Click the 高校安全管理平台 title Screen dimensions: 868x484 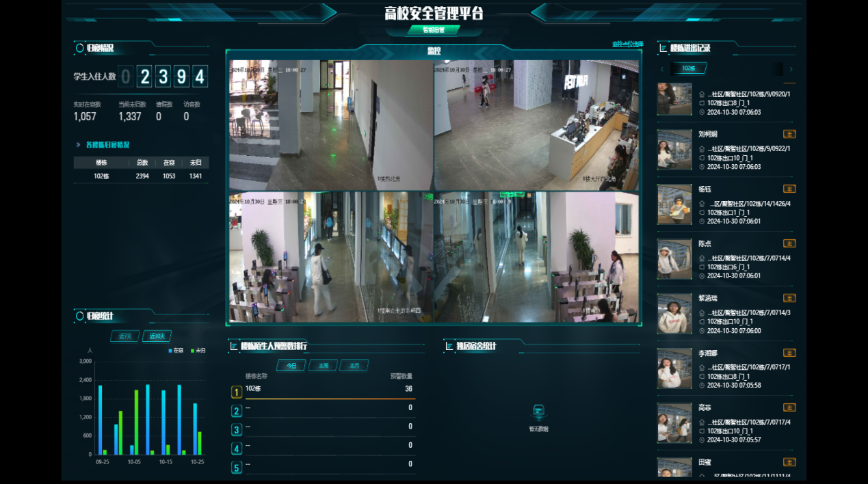(x=434, y=13)
